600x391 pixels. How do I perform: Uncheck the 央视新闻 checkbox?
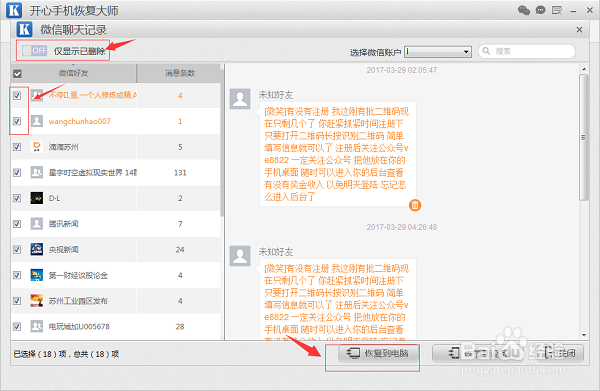click(x=17, y=249)
